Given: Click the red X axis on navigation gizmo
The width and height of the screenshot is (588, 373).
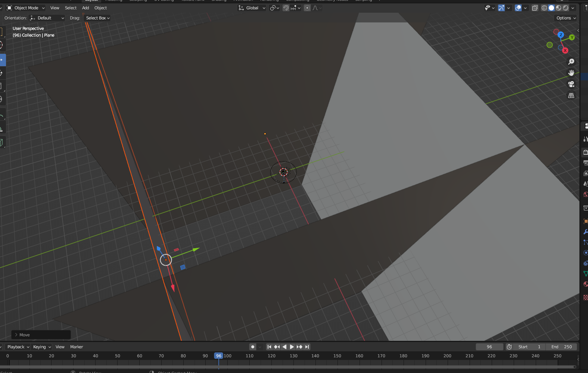Looking at the screenshot, I should tap(565, 50).
